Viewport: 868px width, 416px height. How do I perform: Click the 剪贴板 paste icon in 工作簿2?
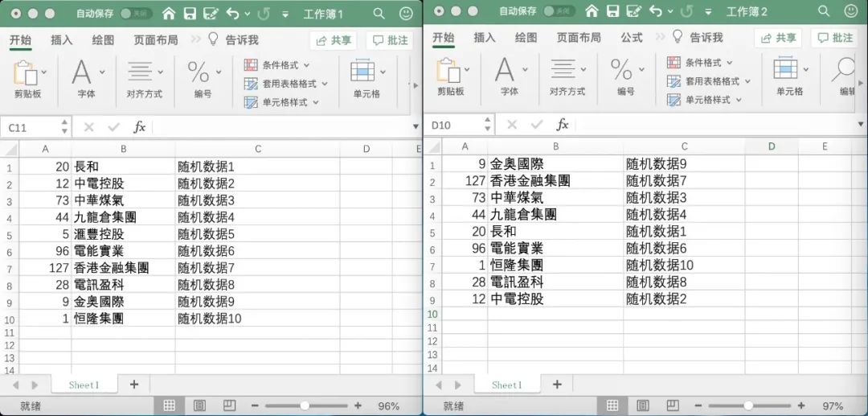[448, 70]
